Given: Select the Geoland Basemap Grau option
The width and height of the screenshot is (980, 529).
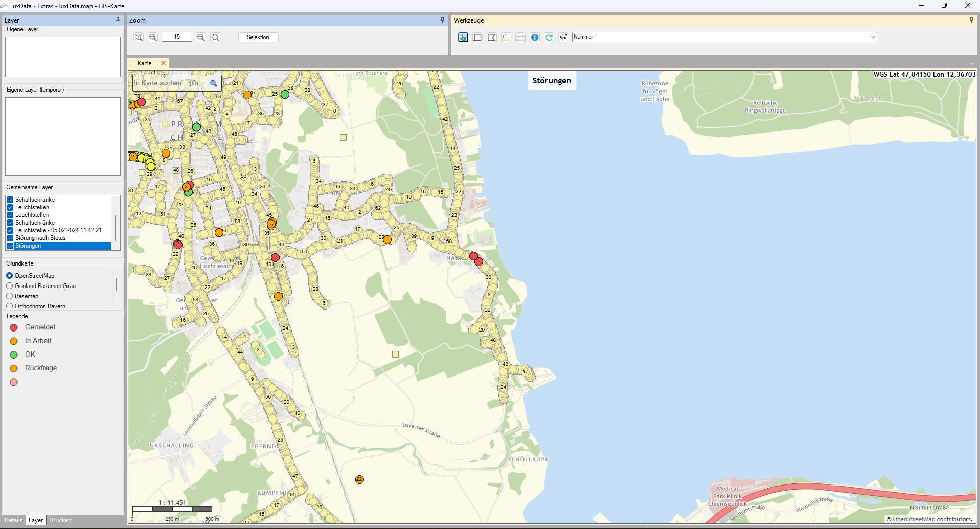Looking at the screenshot, I should point(10,286).
